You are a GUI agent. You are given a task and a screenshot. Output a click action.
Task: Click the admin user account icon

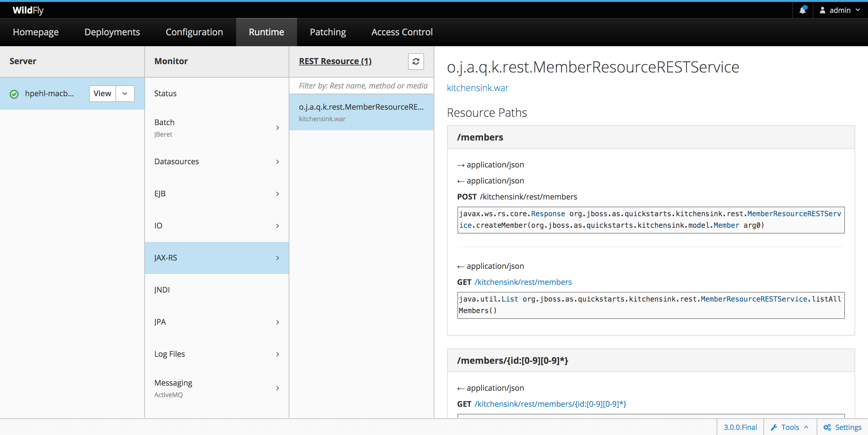tap(822, 9)
